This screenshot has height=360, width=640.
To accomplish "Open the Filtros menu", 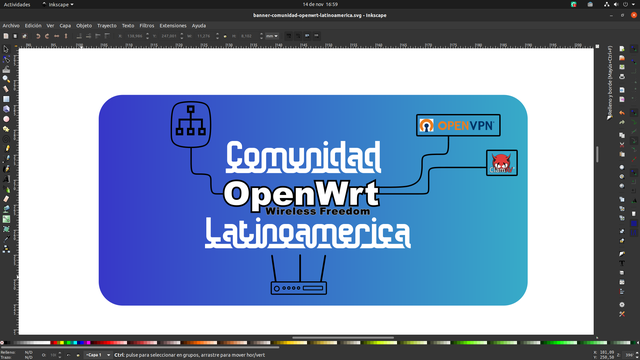I will (147, 26).
